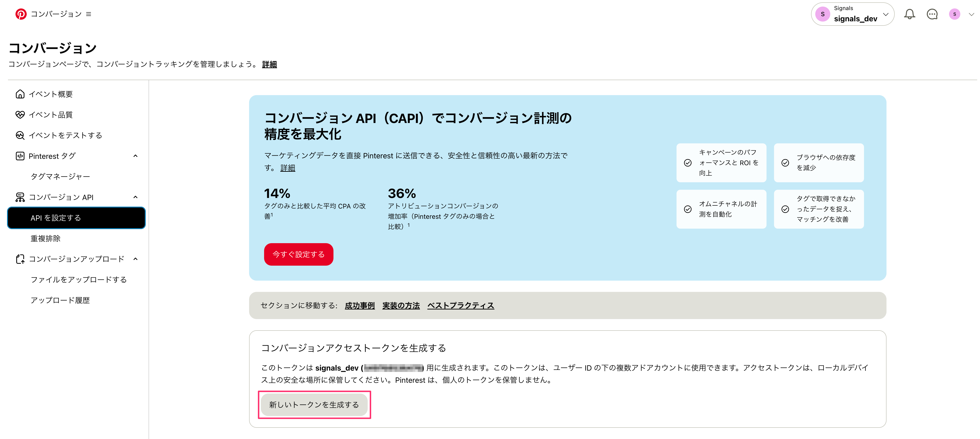Click the Pinterest タグ sidebar label
This screenshot has width=980, height=439.
pyautogui.click(x=52, y=156)
